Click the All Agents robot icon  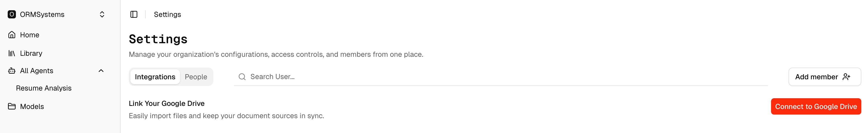12,71
